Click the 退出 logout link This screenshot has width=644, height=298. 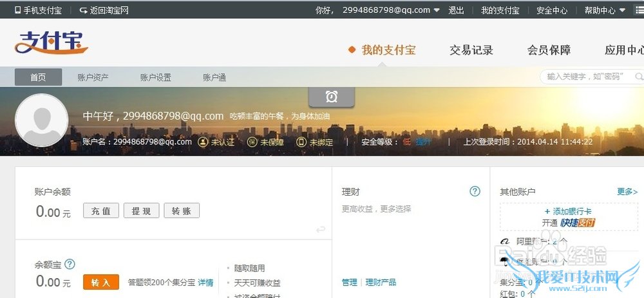point(456,10)
